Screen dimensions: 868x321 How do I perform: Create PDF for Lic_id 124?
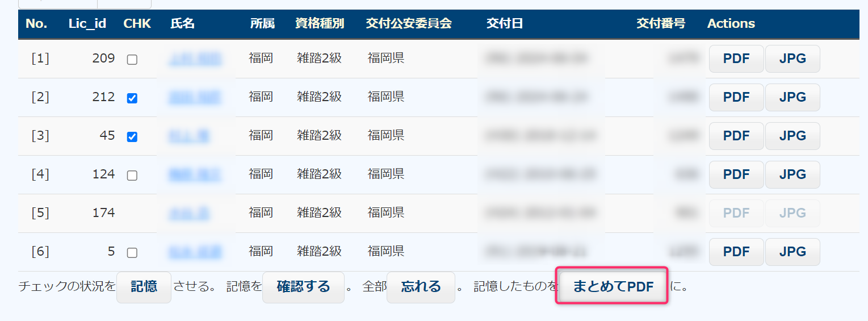[x=736, y=174]
